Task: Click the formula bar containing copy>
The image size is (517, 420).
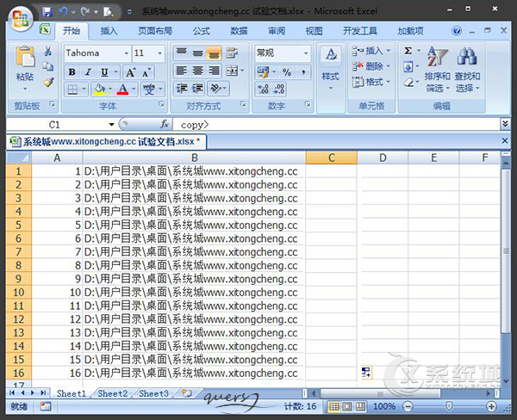Action: tap(336, 125)
